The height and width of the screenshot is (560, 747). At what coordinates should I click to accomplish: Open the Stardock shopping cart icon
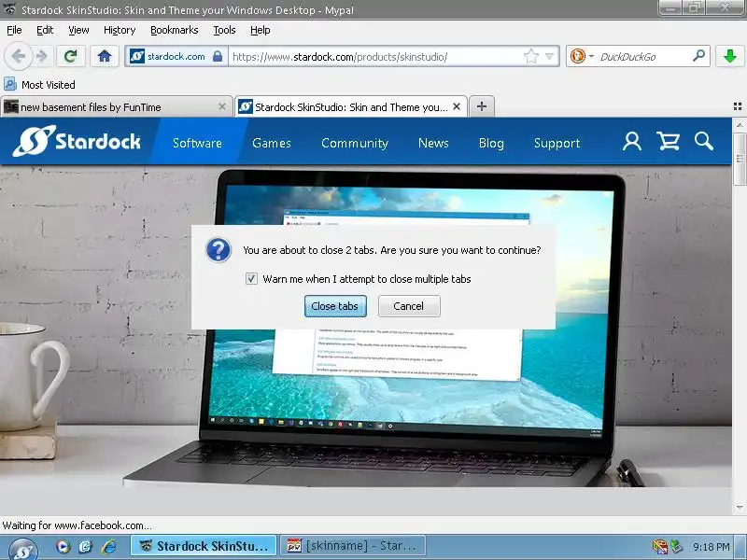668,142
